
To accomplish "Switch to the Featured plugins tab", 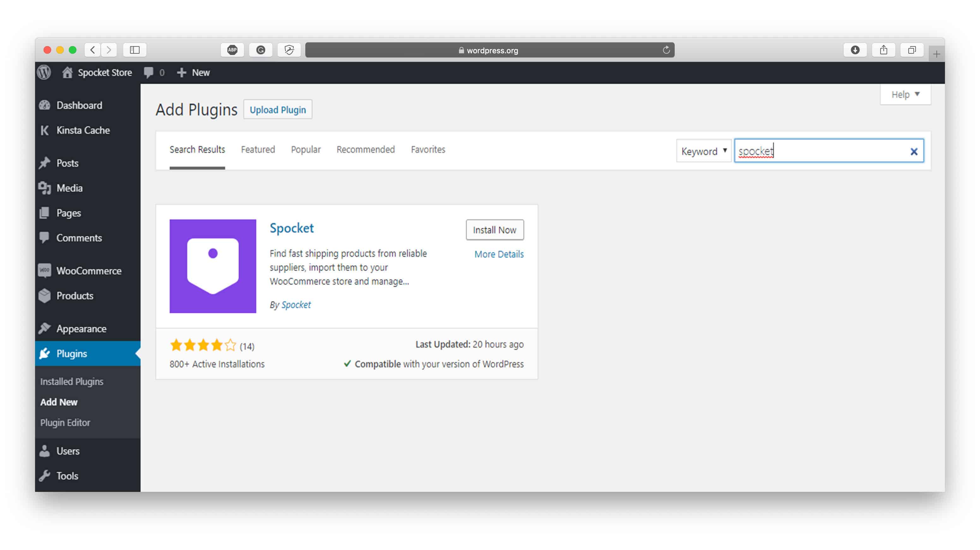I will tap(258, 150).
